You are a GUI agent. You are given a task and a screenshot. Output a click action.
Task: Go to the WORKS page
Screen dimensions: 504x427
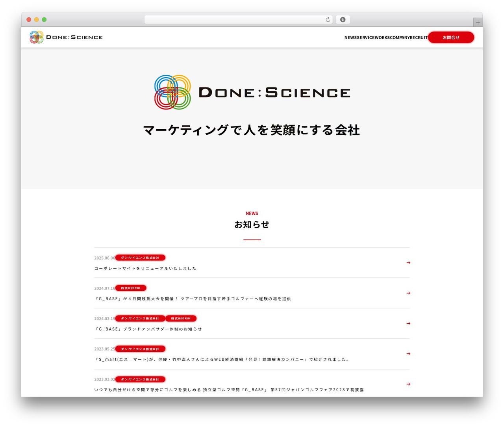coord(382,37)
